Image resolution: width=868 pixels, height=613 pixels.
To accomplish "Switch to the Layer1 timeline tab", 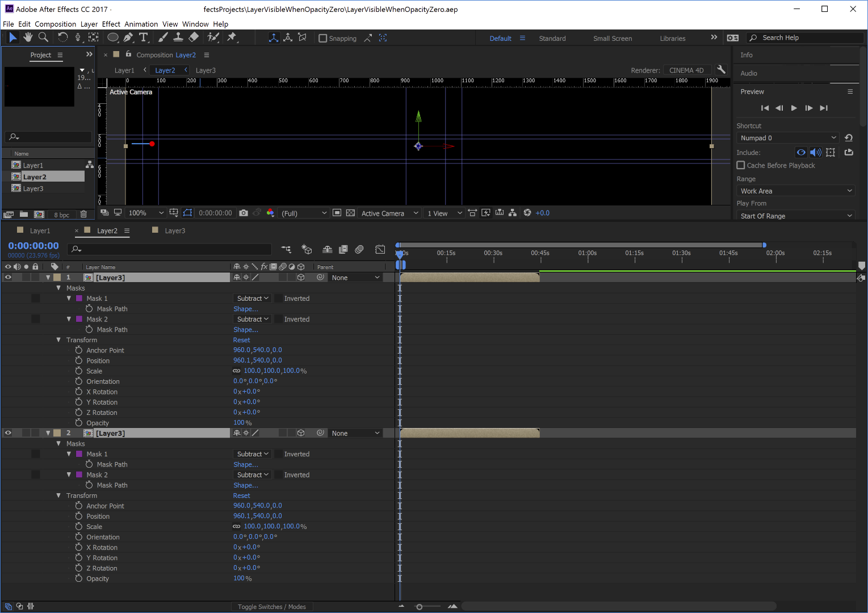I will (x=40, y=230).
